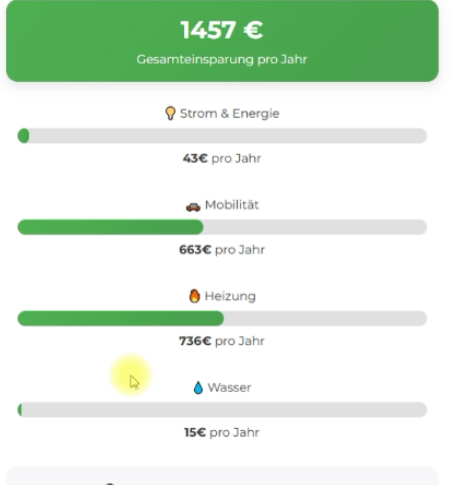455x485 pixels.
Task: Click the 15€ pro Jahr value
Action: point(222,432)
